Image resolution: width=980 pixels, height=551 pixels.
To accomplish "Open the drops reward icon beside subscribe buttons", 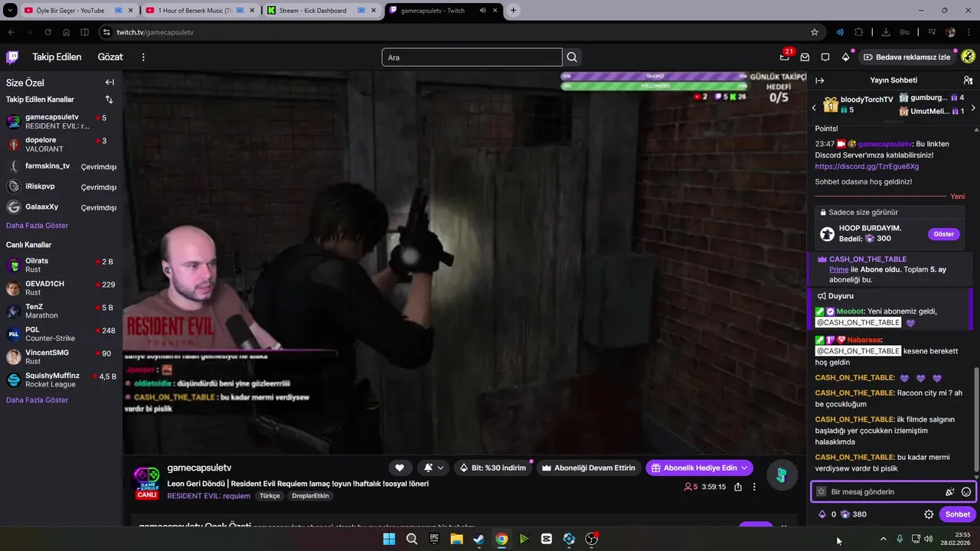I will (x=782, y=475).
